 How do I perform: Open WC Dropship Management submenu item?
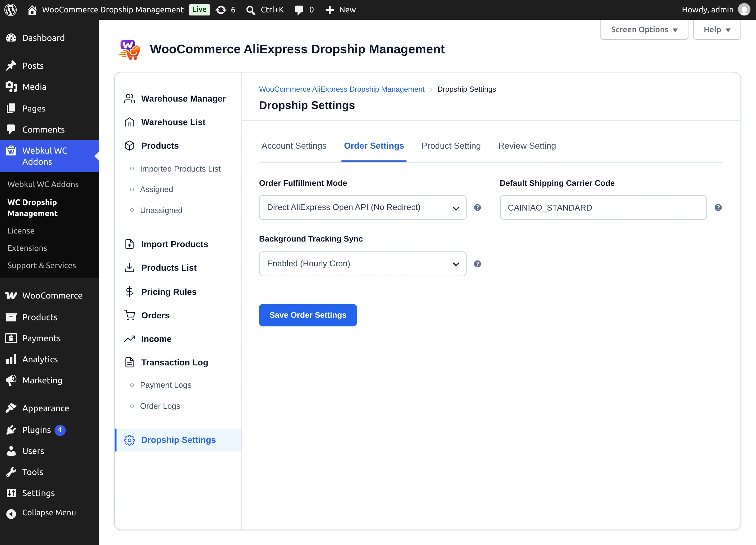[32, 208]
